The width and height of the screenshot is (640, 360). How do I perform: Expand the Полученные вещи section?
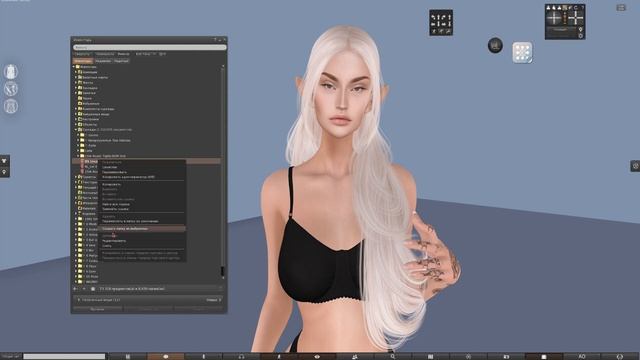pyautogui.click(x=79, y=300)
